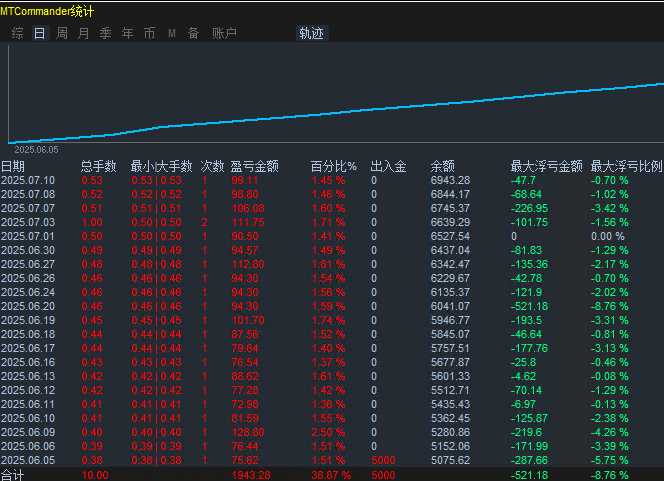Click the 总手数 column header
The image size is (664, 481).
point(98,166)
